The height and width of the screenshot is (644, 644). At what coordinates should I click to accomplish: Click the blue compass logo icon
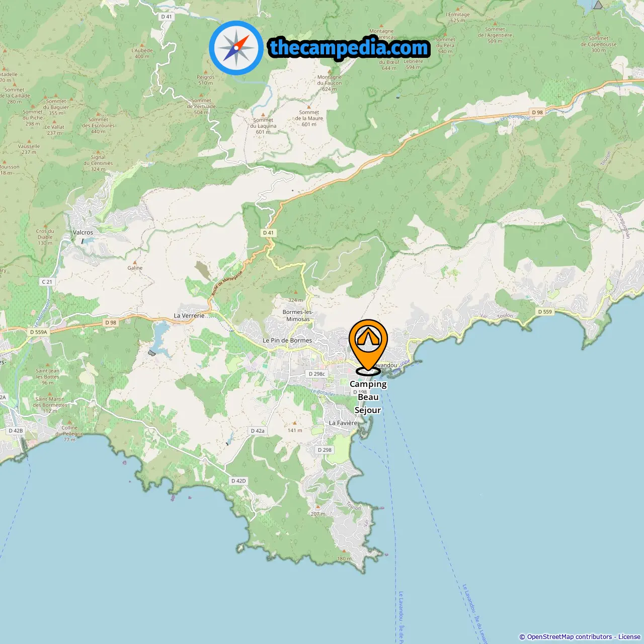coord(236,48)
